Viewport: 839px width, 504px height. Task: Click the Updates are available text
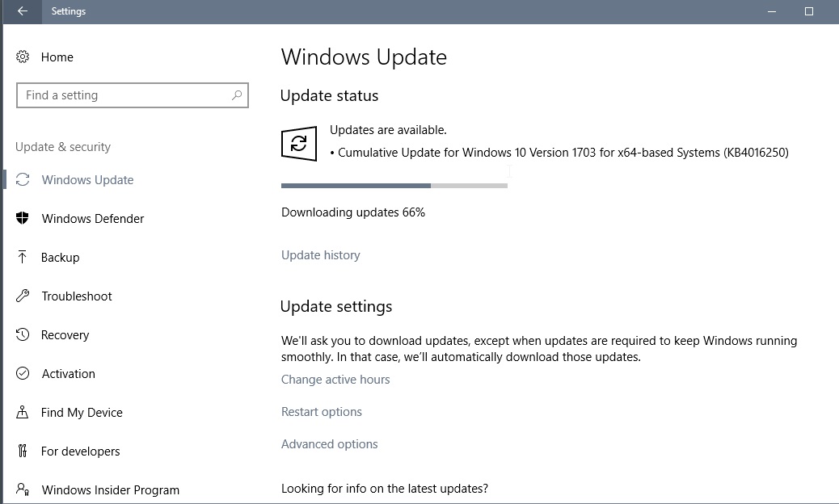tap(388, 130)
